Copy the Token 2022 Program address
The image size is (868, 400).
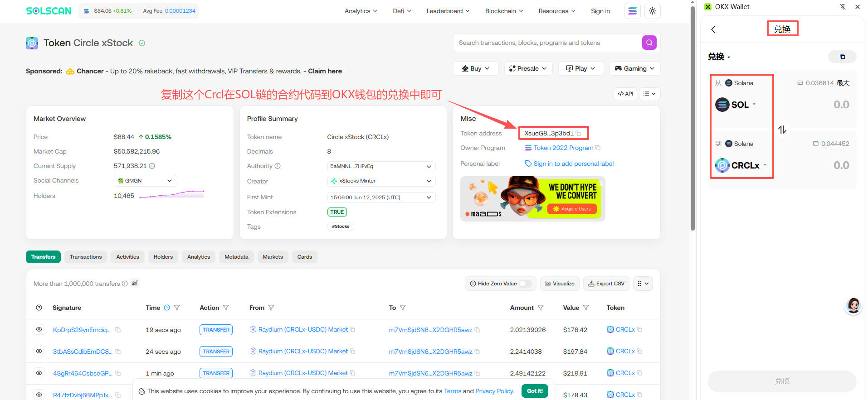[598, 148]
